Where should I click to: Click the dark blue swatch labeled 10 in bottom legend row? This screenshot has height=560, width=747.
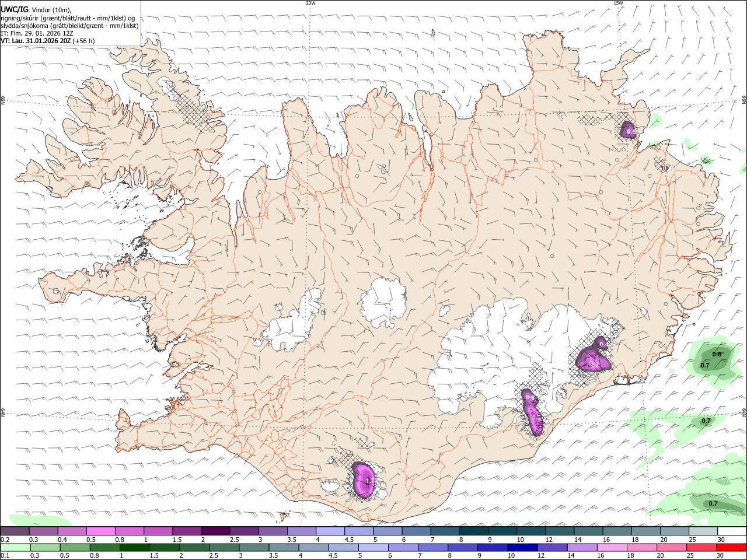coord(522,548)
